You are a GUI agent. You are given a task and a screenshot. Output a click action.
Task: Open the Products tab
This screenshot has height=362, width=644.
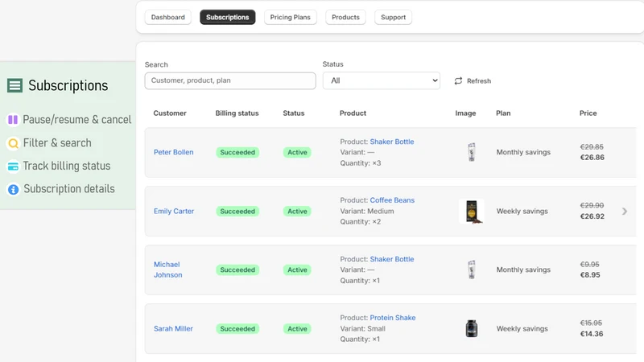click(345, 17)
